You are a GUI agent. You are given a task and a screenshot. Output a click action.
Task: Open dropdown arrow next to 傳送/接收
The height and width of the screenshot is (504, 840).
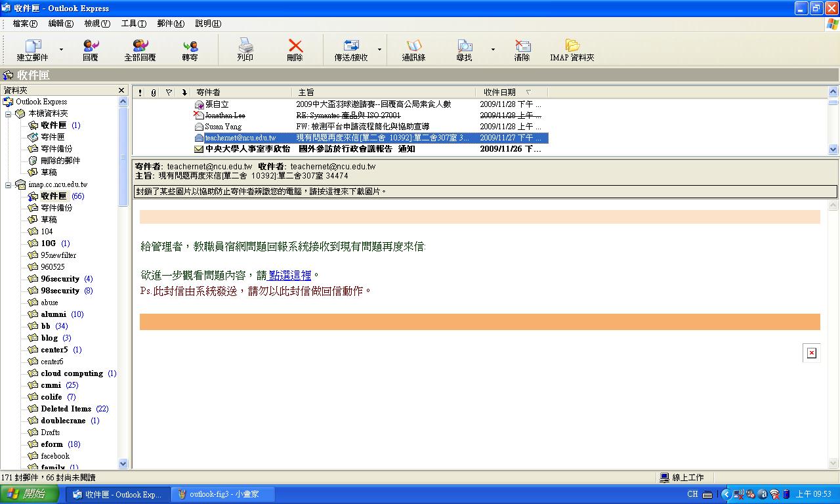pyautogui.click(x=379, y=49)
